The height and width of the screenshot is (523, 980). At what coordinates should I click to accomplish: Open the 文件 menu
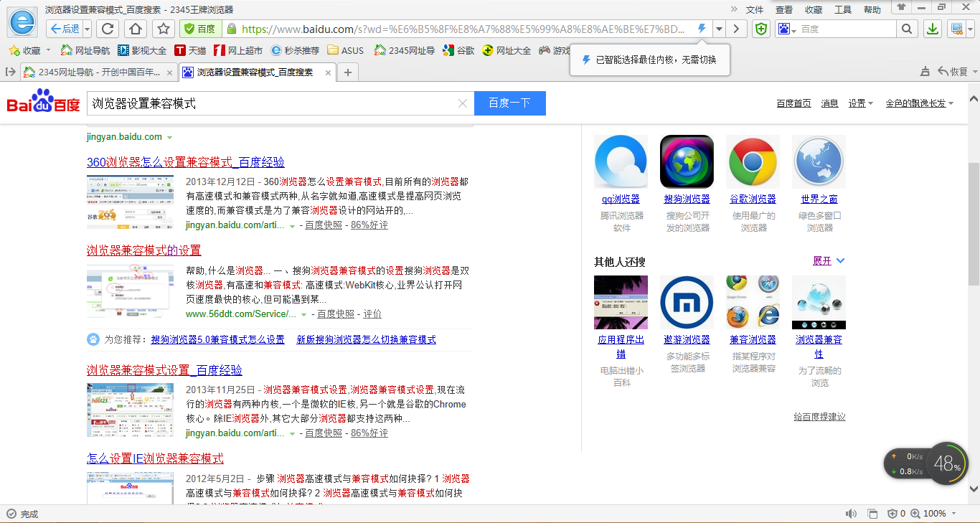pyautogui.click(x=755, y=9)
